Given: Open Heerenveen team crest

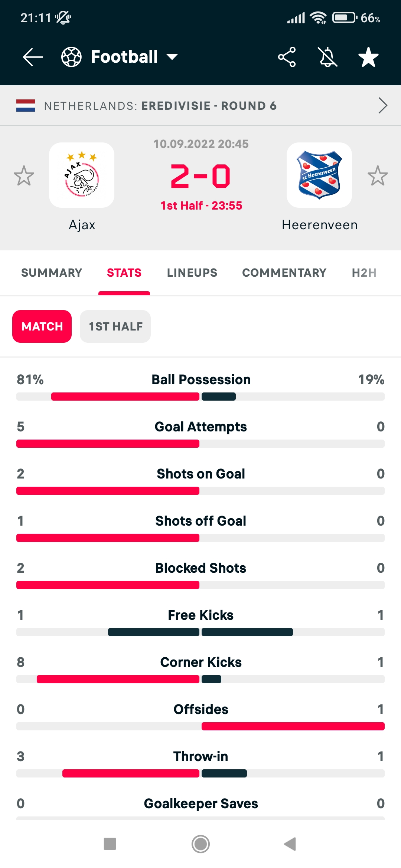Looking at the screenshot, I should (319, 175).
